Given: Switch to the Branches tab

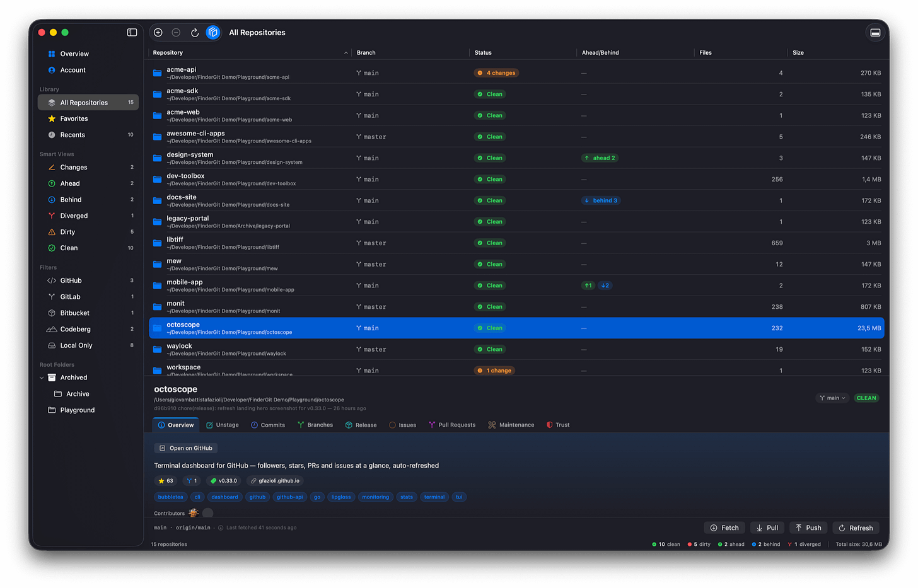Looking at the screenshot, I should 315,425.
